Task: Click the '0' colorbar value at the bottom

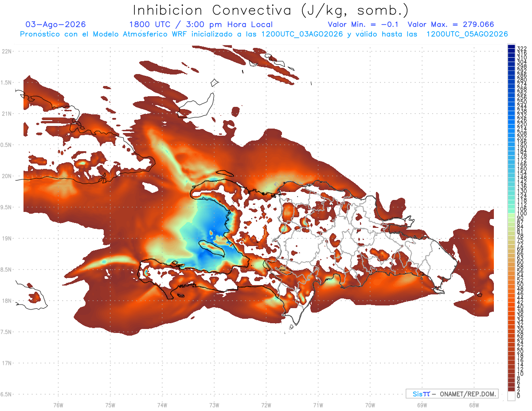Action: coord(519,396)
